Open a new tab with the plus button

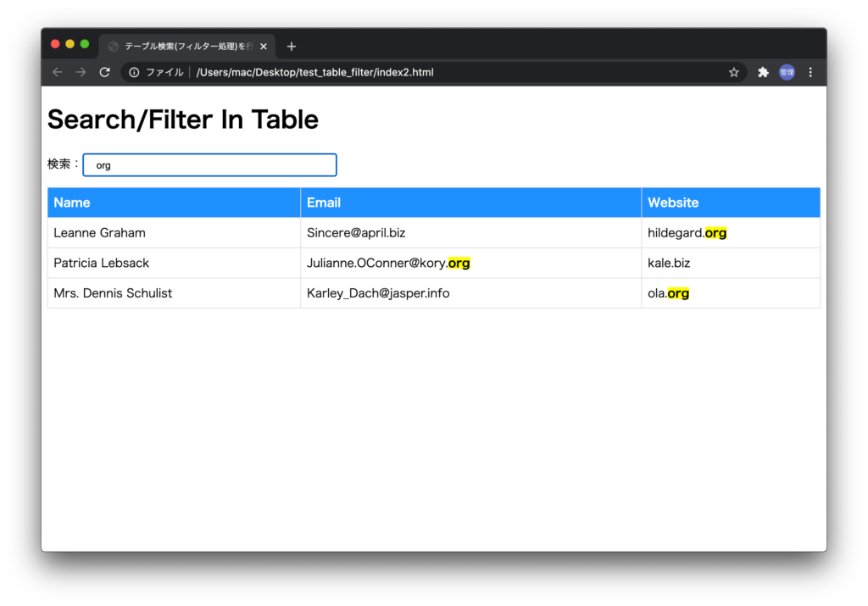tap(292, 47)
